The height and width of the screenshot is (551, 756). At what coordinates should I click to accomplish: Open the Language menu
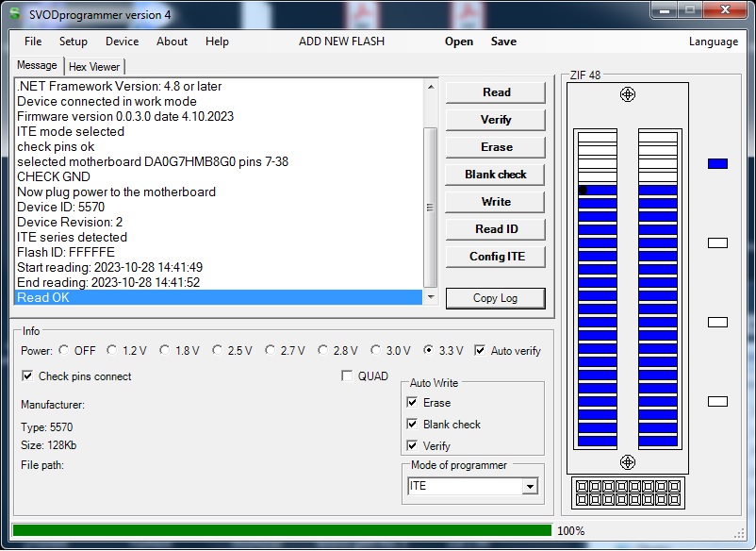(x=713, y=42)
